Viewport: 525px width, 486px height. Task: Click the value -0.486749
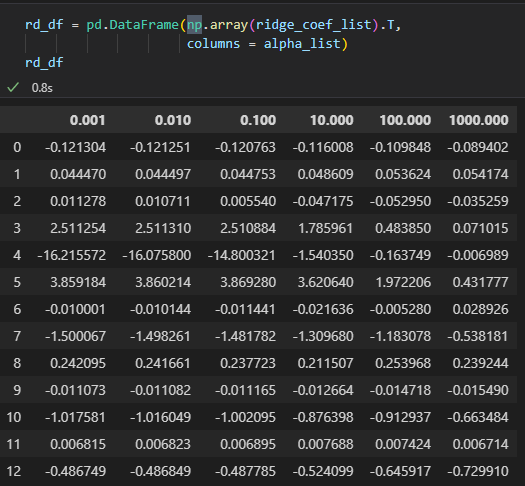[x=76, y=471]
